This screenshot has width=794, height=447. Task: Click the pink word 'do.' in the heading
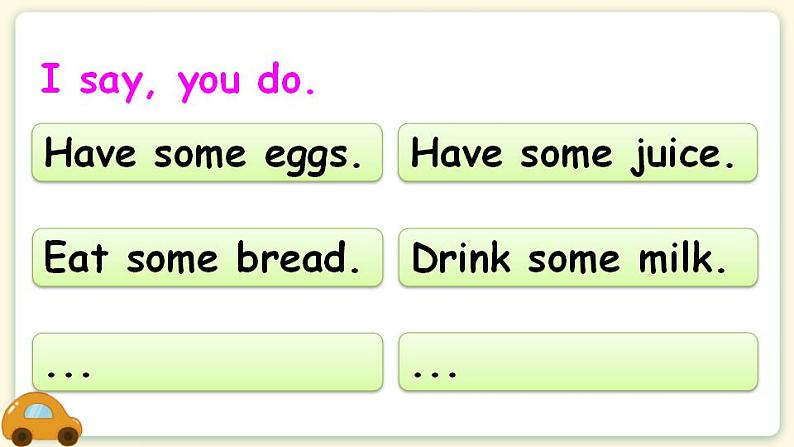pyautogui.click(x=286, y=78)
